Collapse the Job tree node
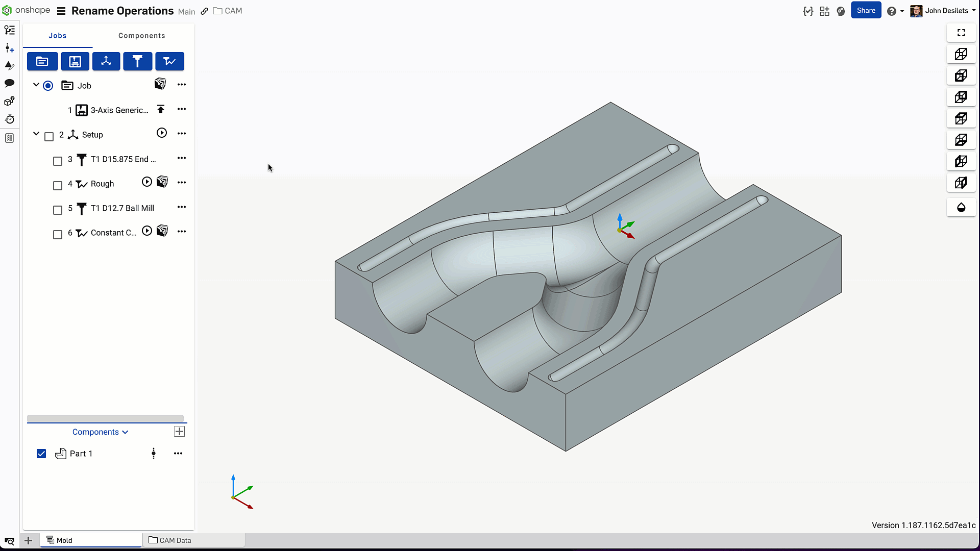Viewport: 980px width, 551px height. (x=36, y=85)
